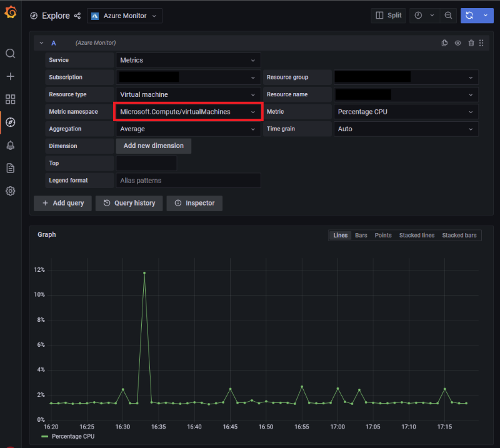The image size is (500, 448).
Task: Open the Time grain Auto dropdown
Action: tap(406, 129)
